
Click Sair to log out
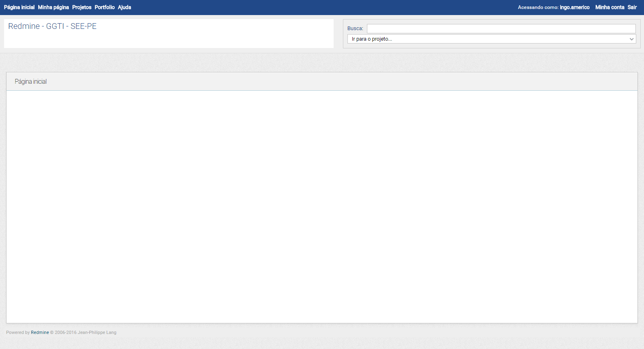(632, 7)
